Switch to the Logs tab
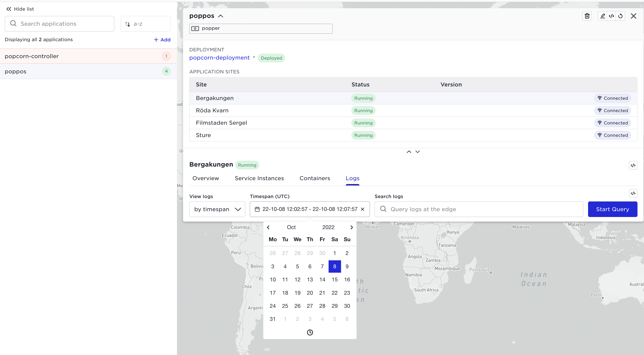 click(x=353, y=178)
